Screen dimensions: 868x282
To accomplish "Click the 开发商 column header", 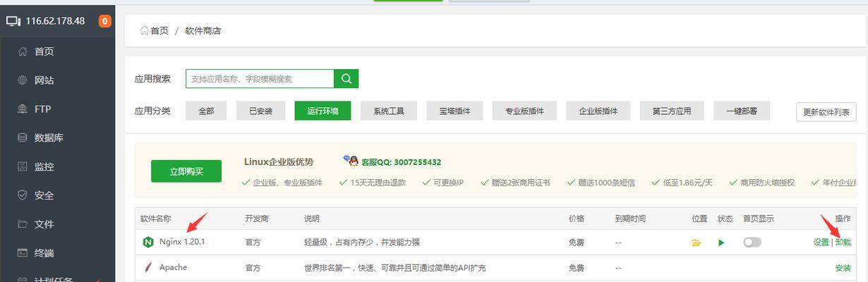I will point(257,219).
